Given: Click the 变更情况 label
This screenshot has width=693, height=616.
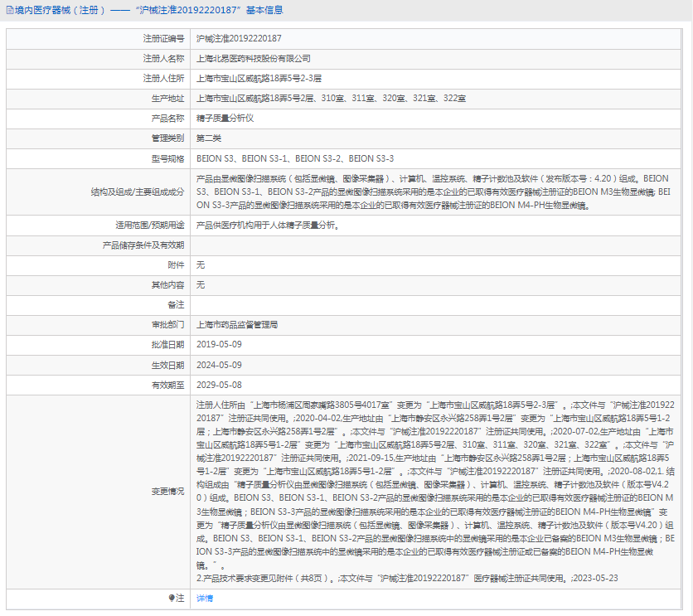Looking at the screenshot, I should (x=168, y=492).
